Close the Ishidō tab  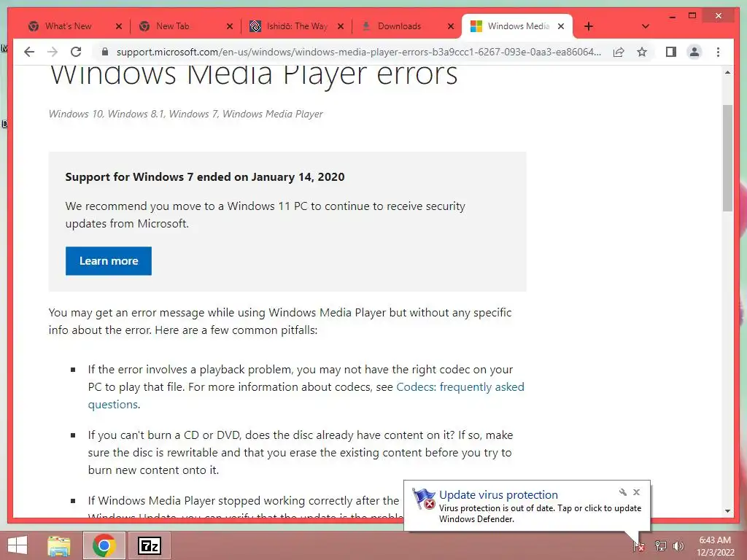[341, 27]
